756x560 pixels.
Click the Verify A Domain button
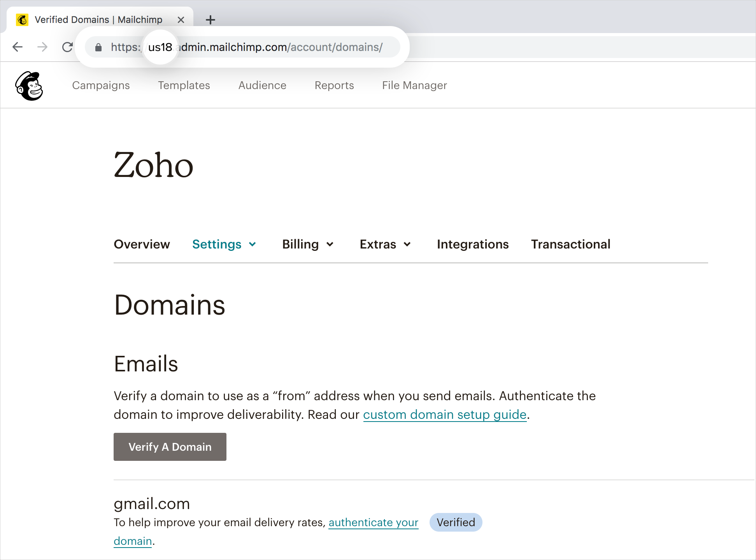click(170, 447)
